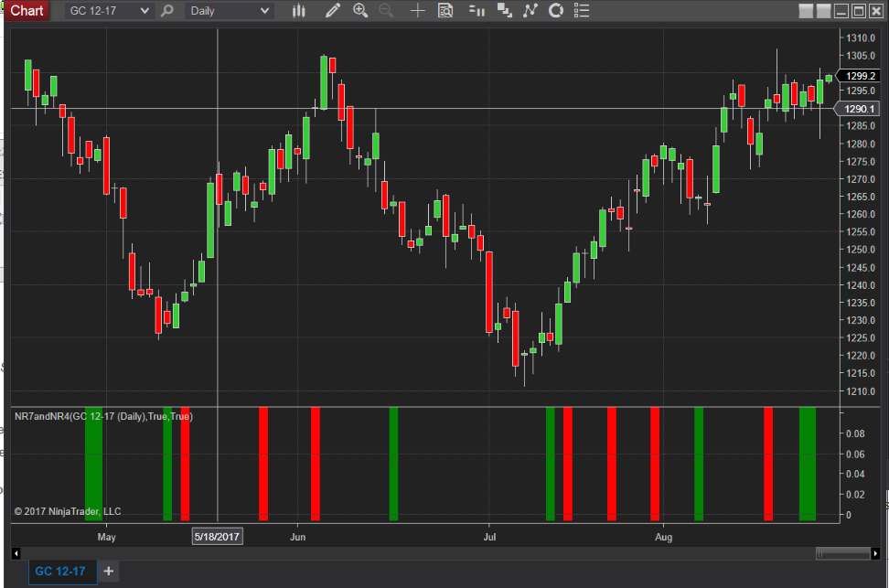Open the Daily interval dropdown

coord(229,11)
